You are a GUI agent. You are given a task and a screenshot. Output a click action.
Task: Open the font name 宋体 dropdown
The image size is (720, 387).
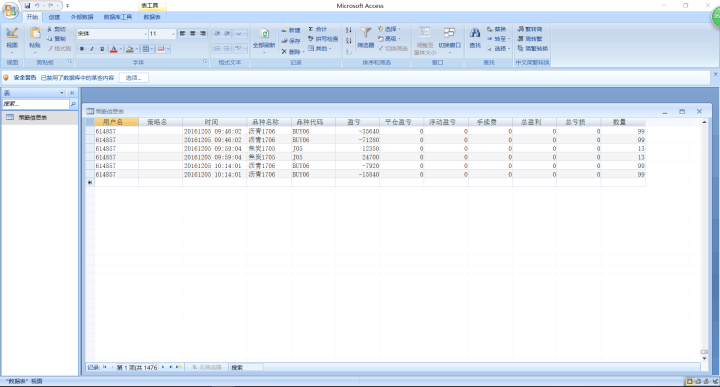tap(146, 34)
